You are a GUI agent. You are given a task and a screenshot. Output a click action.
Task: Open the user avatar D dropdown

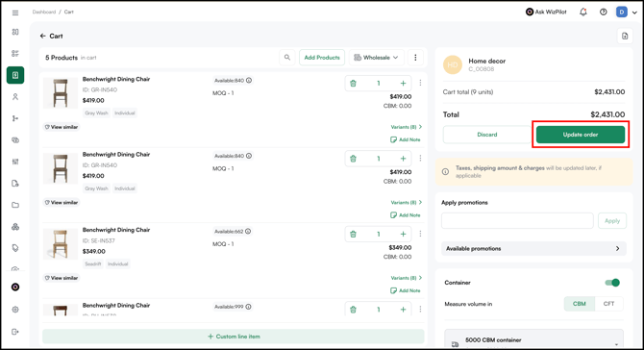point(627,12)
